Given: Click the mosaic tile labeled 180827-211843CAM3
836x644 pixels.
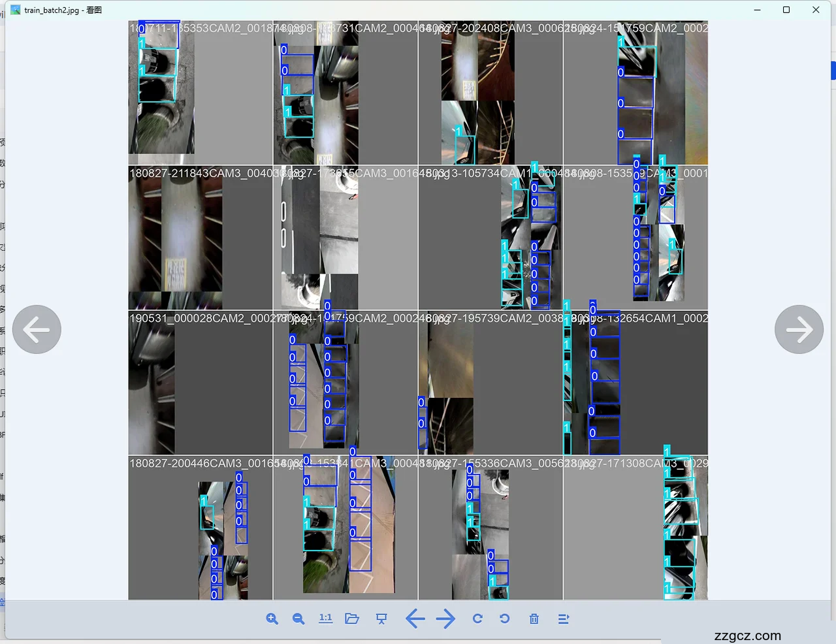Looking at the screenshot, I should pos(201,238).
